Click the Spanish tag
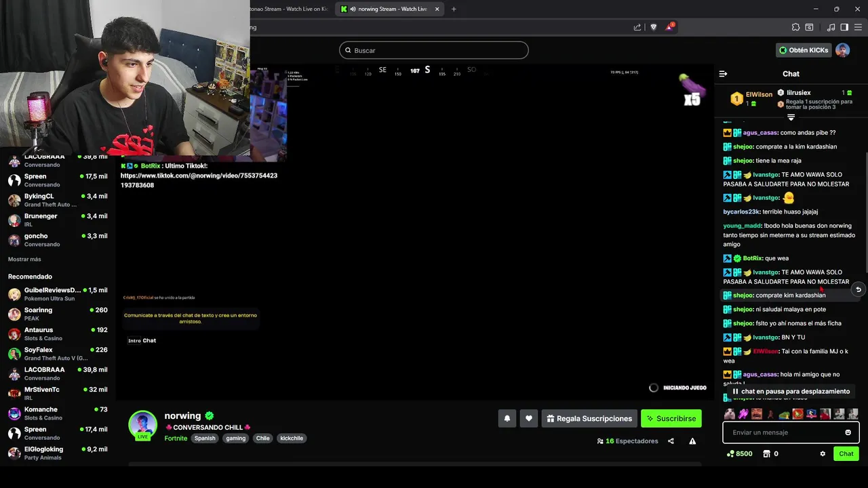This screenshot has height=488, width=868. tap(205, 438)
